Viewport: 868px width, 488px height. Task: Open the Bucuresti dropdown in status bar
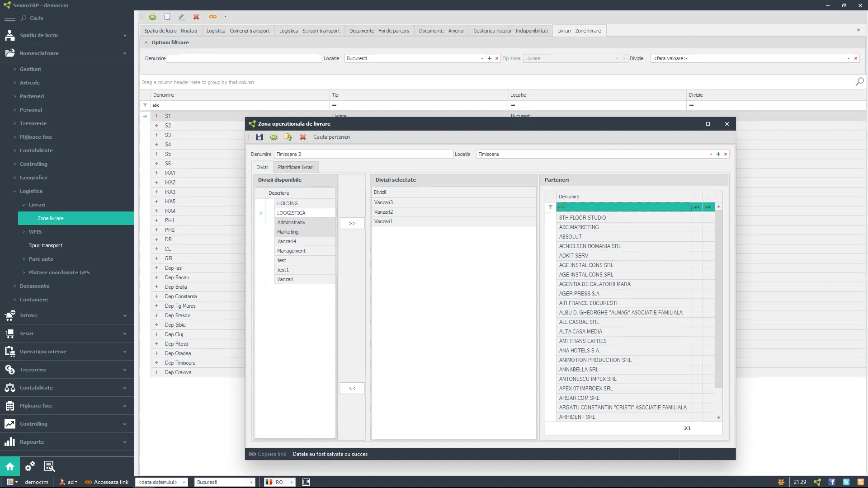[251, 482]
